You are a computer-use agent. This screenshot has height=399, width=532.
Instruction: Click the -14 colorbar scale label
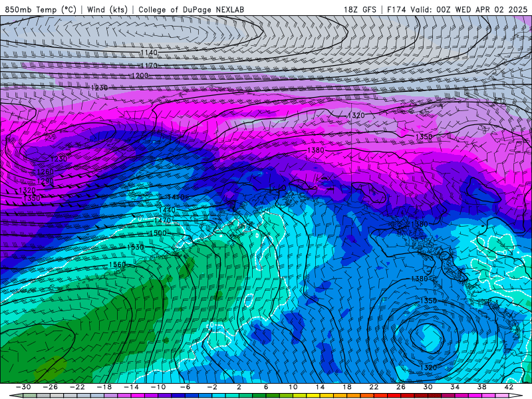pos(131,387)
